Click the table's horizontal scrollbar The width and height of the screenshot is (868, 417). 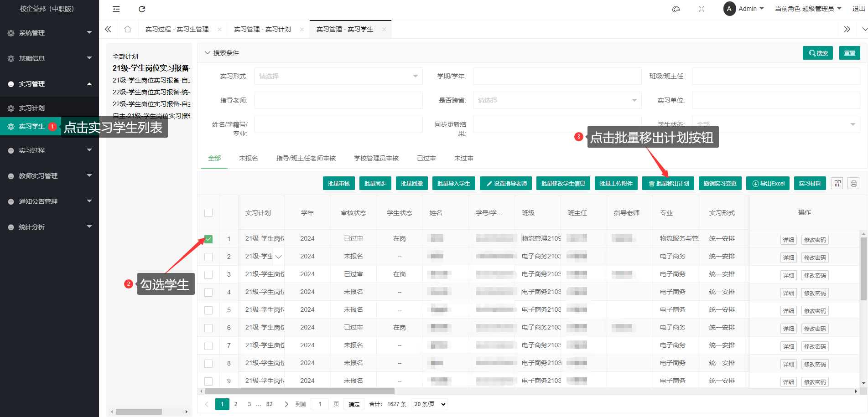[x=300, y=391]
